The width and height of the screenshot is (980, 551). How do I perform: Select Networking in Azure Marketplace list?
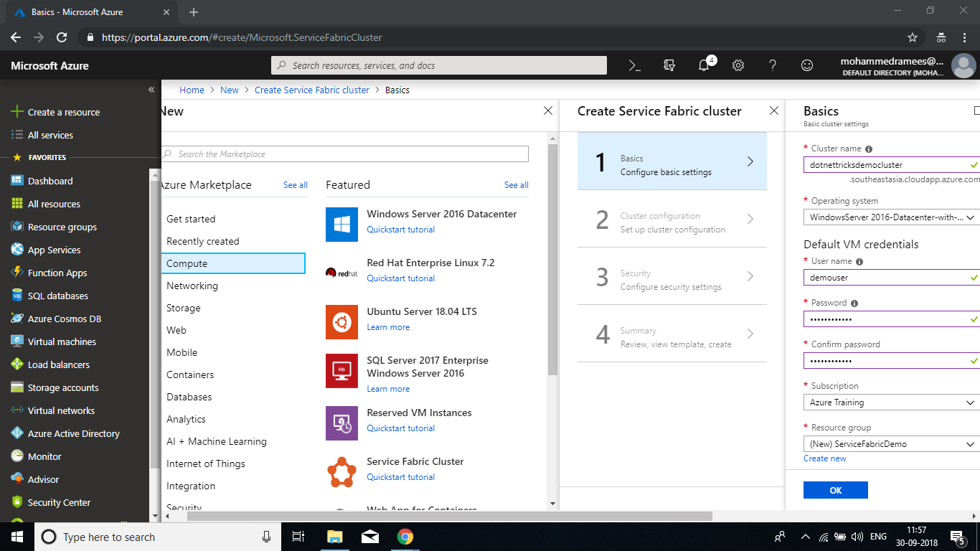(x=192, y=286)
